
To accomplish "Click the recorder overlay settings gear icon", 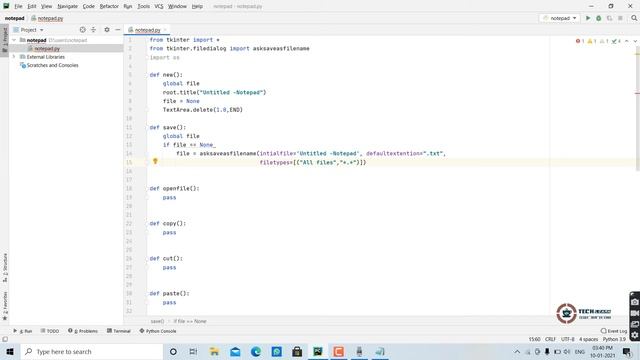I will [634, 335].
